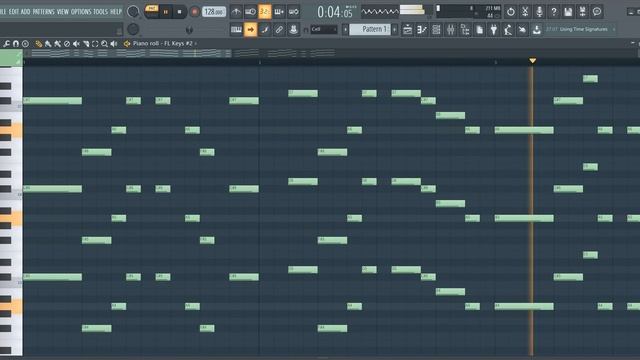Click the Playback speaker tool
This screenshot has height=360, width=640.
pyautogui.click(x=114, y=44)
